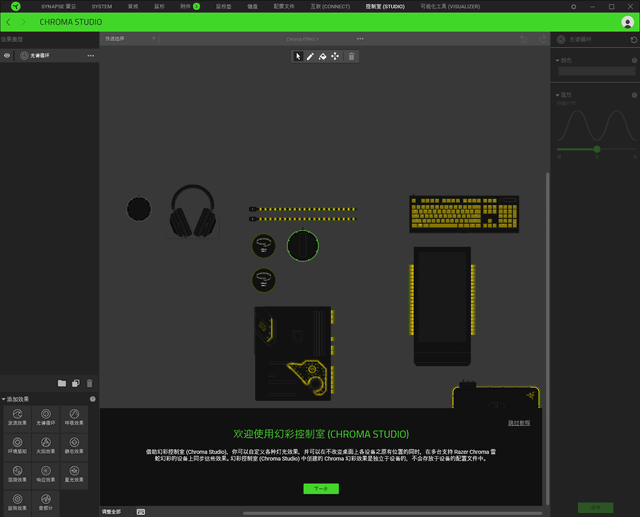Duplicate the selected effect layer
This screenshot has height=517, width=640.
(76, 383)
